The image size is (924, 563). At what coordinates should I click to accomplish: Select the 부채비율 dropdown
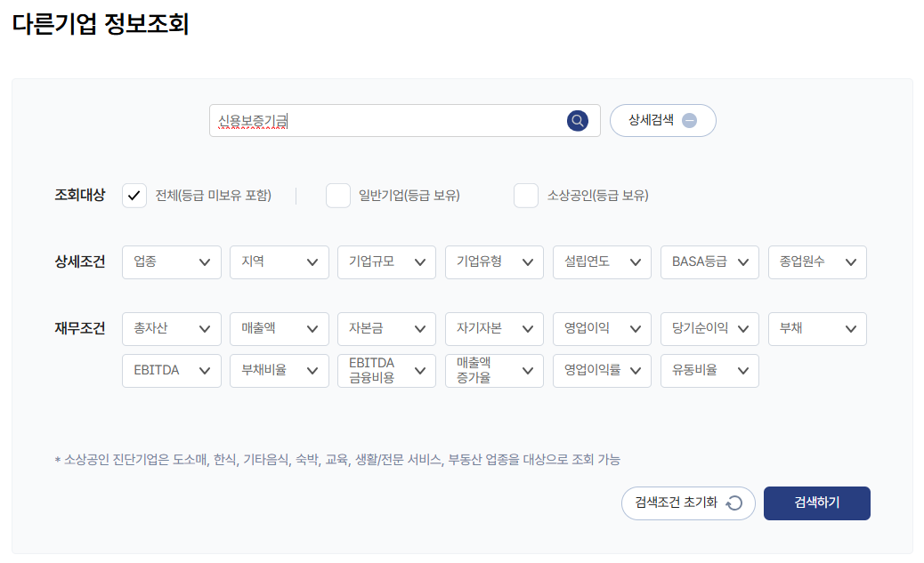279,370
